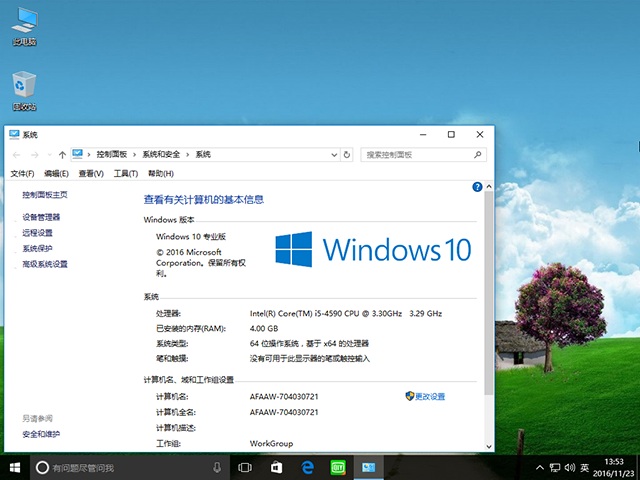
Task: Open the 工具(T) menu
Action: point(125,174)
